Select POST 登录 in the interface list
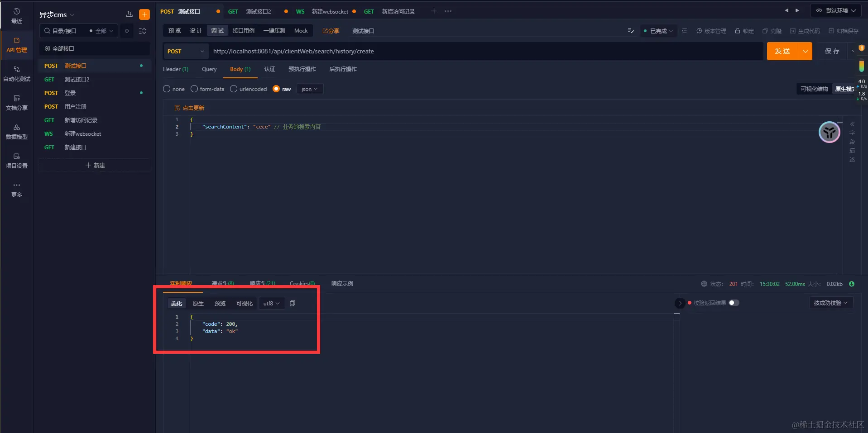The width and height of the screenshot is (868, 433). tap(95, 93)
